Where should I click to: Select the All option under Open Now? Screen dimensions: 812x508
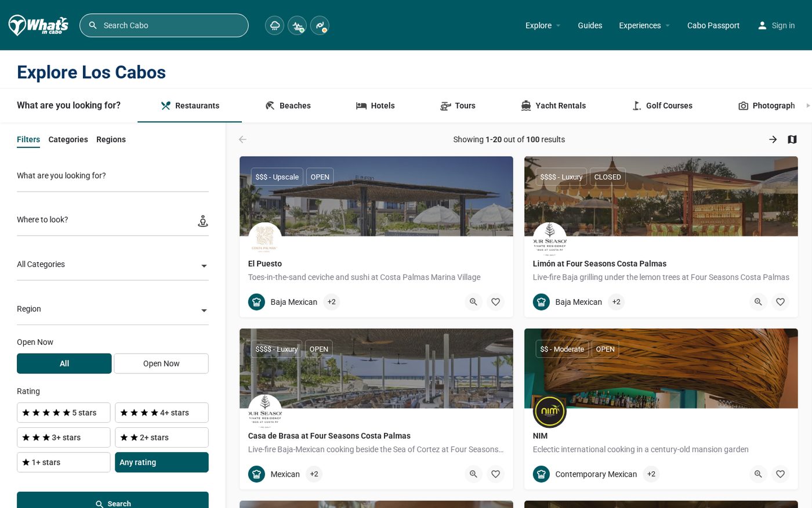click(64, 363)
